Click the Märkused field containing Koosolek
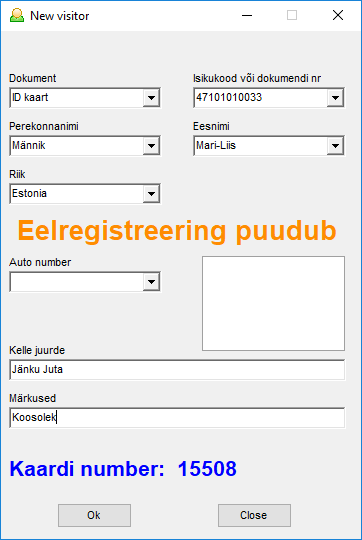 pos(177,418)
